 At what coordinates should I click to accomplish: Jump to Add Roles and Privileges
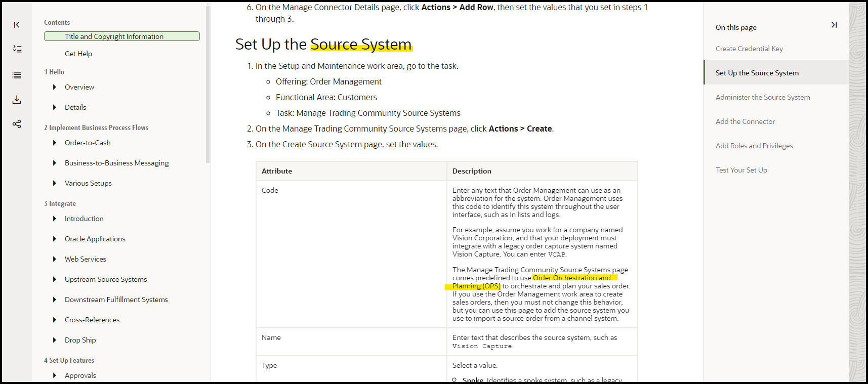[754, 146]
